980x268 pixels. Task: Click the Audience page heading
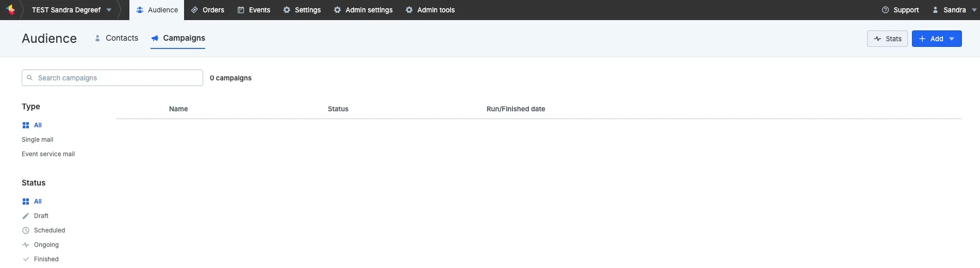click(x=49, y=39)
